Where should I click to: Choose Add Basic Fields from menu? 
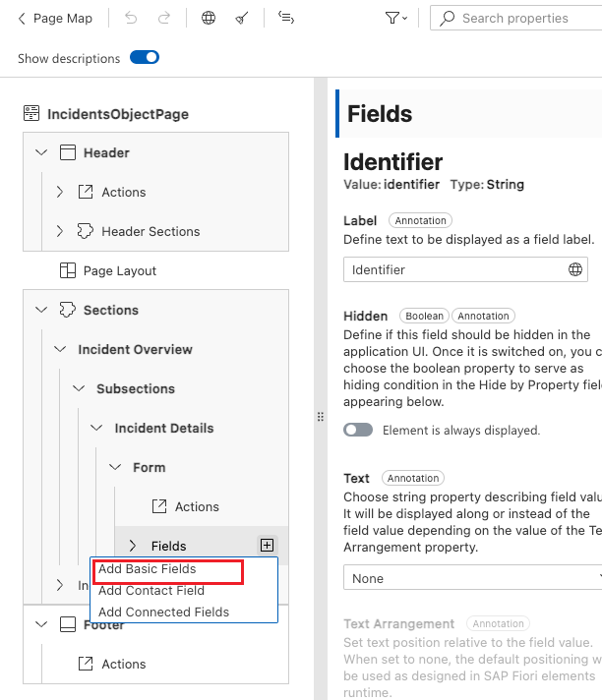pyautogui.click(x=148, y=569)
